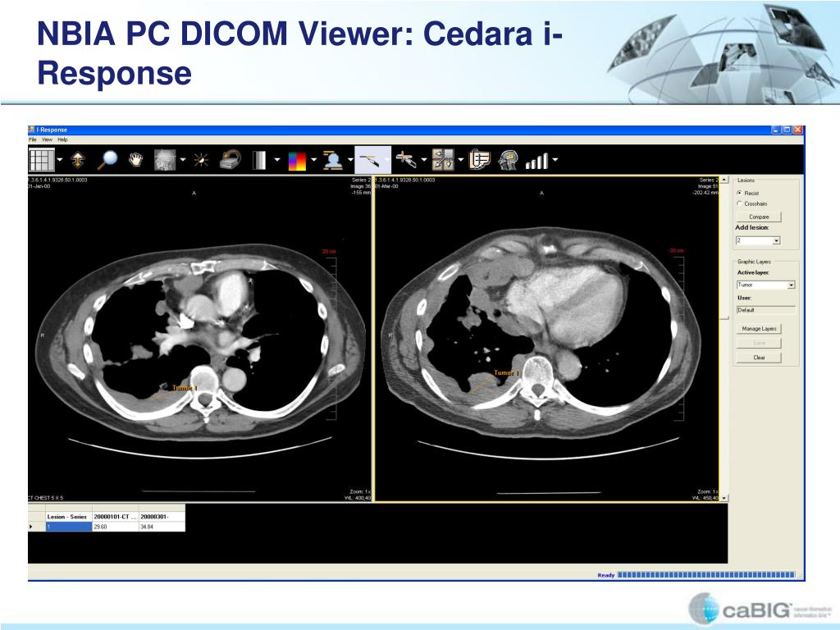
Task: Click the head scan image tool
Action: click(x=165, y=160)
